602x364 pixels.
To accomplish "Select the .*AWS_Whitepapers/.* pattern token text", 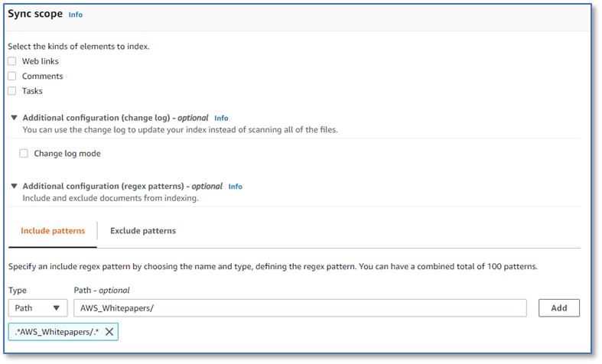I will 57,332.
